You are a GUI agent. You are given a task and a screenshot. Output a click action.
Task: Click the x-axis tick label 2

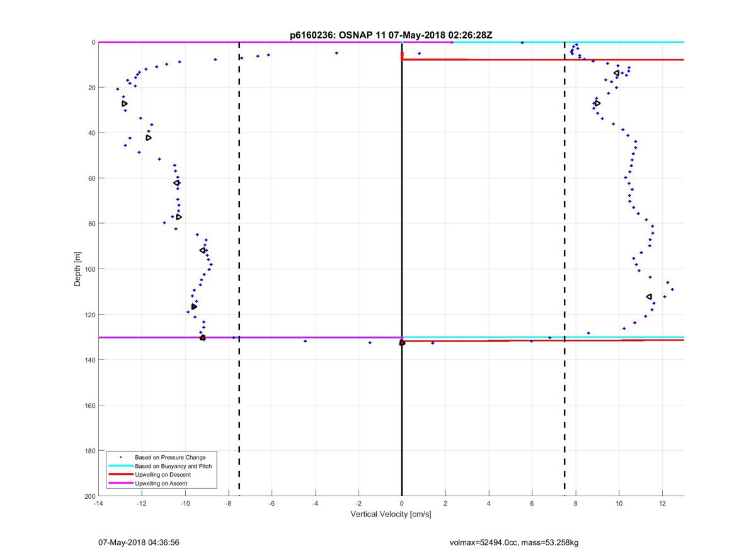coord(445,504)
